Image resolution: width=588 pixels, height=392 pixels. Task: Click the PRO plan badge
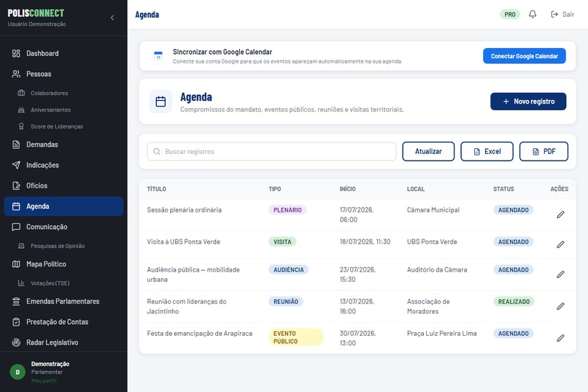click(510, 15)
